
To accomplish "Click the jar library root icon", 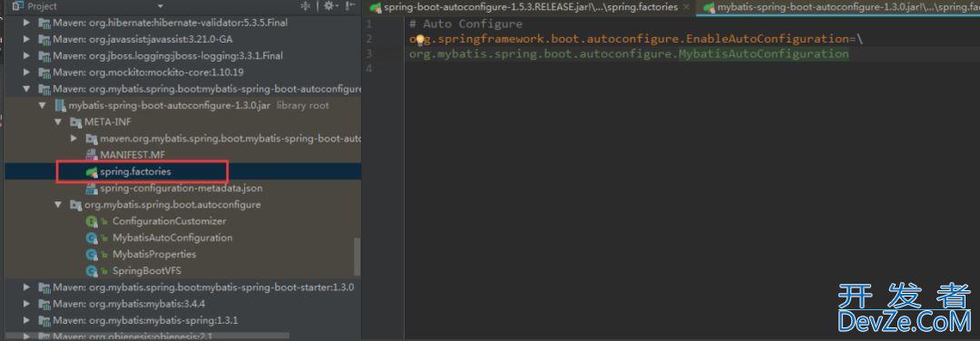I will coord(60,105).
